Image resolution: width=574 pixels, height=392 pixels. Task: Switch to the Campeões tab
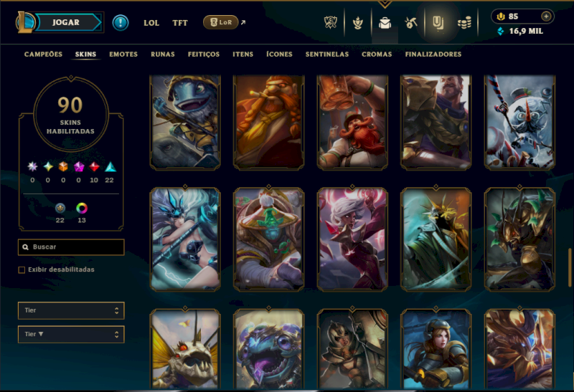click(43, 54)
